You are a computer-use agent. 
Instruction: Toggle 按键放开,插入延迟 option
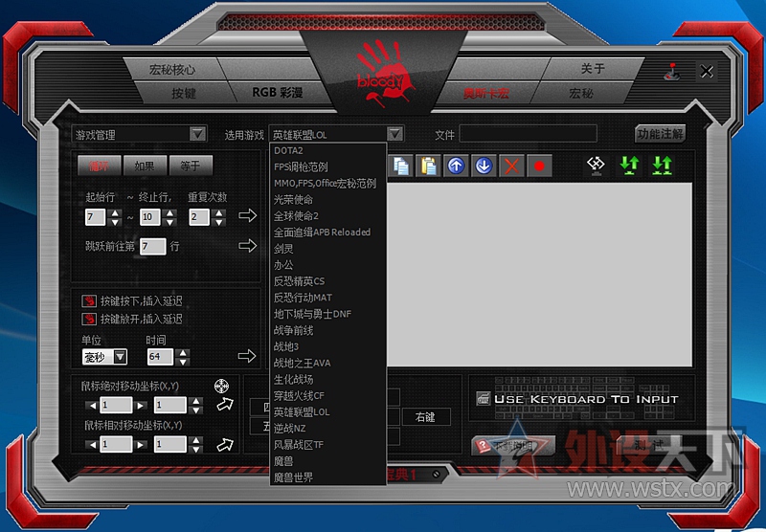click(x=89, y=320)
